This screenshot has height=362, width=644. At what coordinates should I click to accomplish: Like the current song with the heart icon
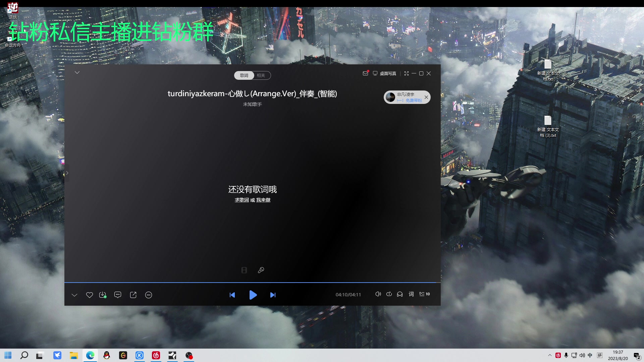[x=89, y=295]
